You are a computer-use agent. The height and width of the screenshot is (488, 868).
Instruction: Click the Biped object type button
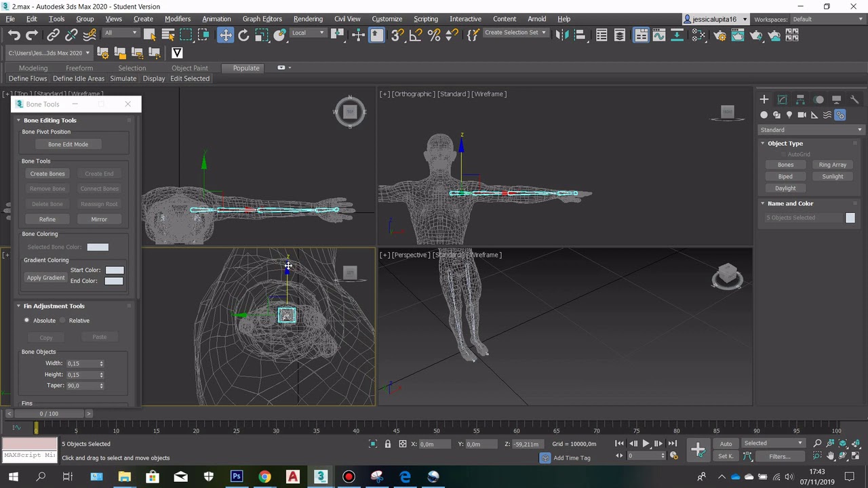pos(785,176)
